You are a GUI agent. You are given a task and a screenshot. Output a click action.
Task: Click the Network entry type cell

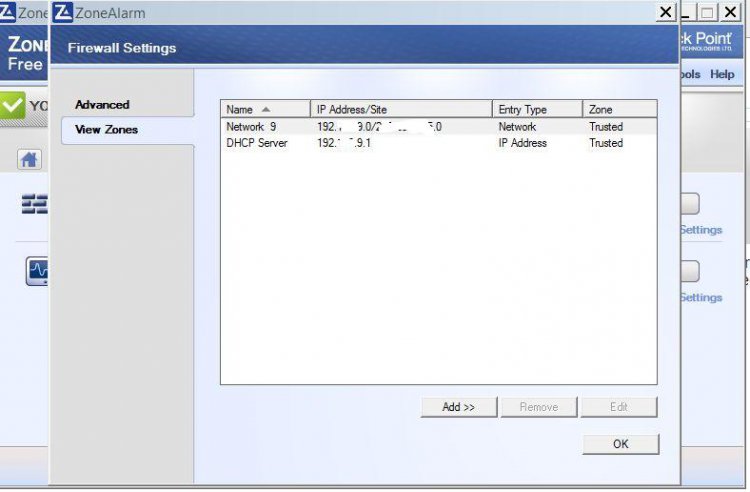point(517,127)
